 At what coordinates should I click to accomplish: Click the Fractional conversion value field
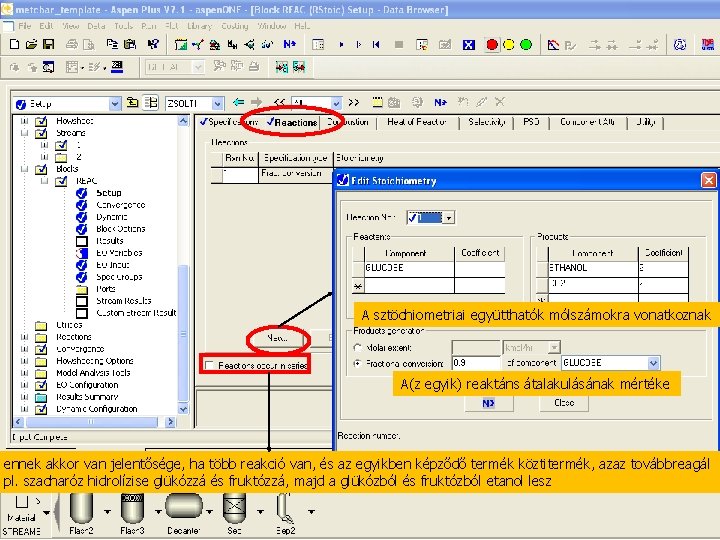tap(476, 363)
